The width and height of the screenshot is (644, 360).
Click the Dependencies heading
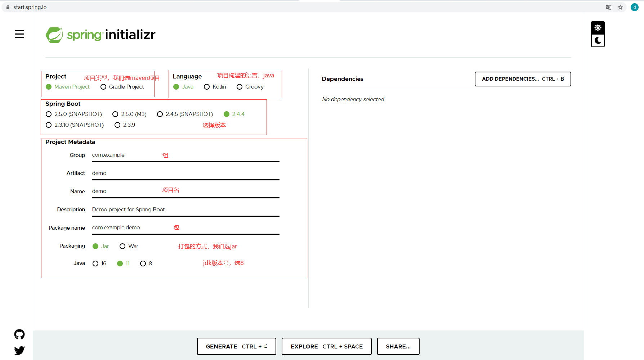click(x=343, y=79)
